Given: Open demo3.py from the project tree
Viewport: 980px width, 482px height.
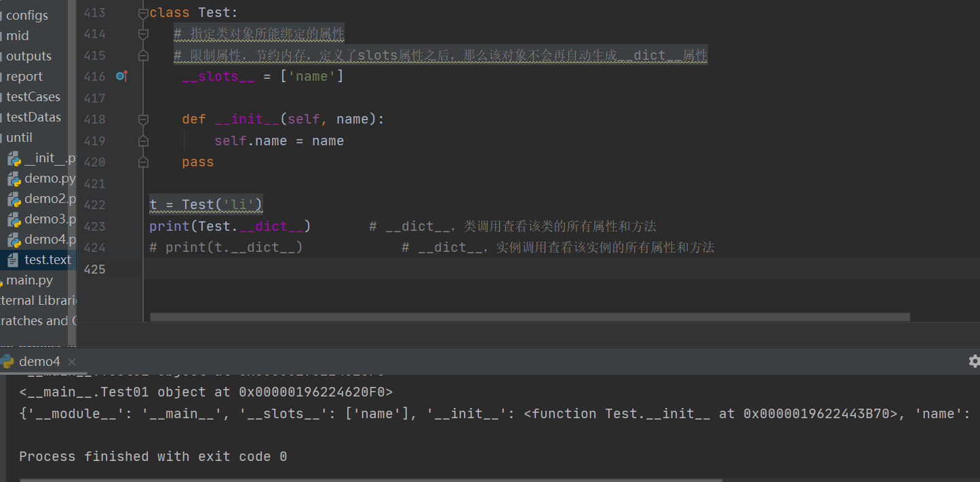Looking at the screenshot, I should point(50,219).
